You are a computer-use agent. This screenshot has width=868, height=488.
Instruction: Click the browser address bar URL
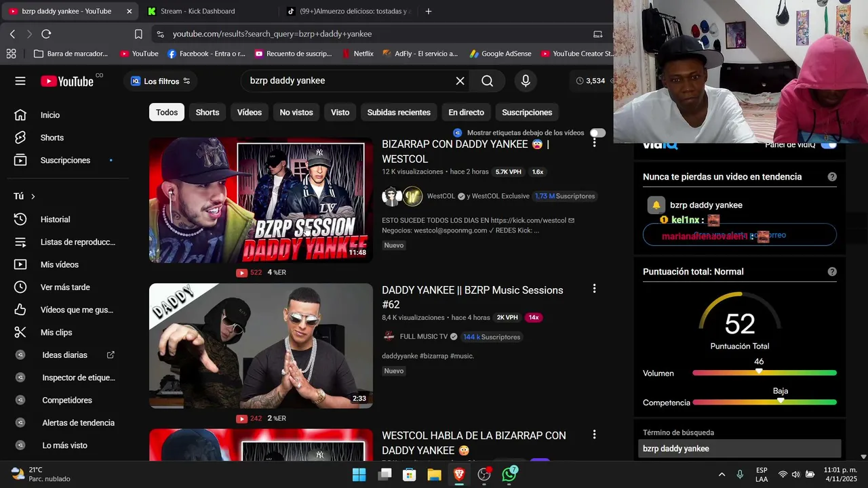(272, 34)
